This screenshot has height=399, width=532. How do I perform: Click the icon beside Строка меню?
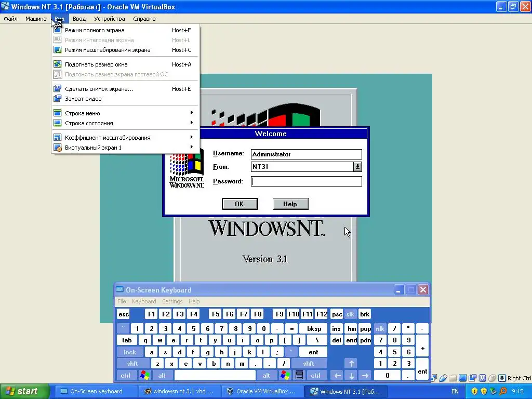point(57,113)
